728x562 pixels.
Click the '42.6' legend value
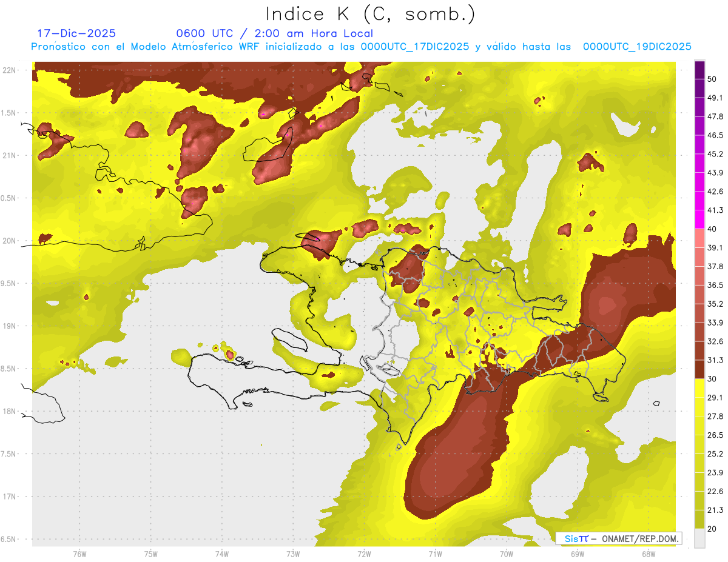tap(715, 192)
